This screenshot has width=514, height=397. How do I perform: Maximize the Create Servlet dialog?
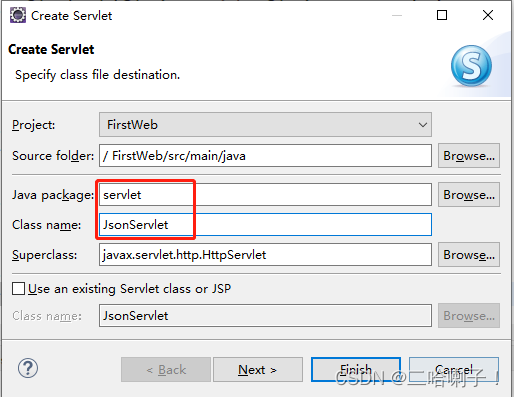click(442, 15)
